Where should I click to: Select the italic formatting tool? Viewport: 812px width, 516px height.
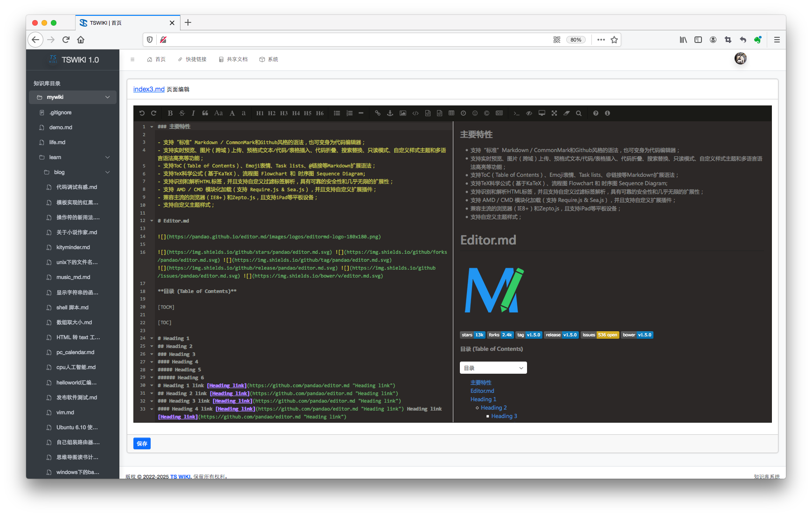[x=193, y=113]
